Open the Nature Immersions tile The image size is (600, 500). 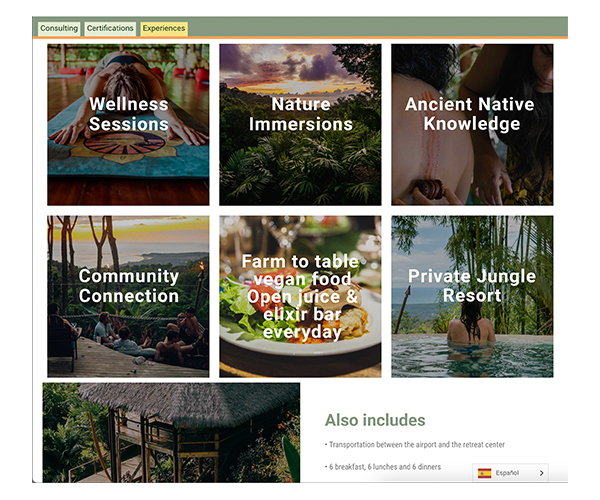300,125
